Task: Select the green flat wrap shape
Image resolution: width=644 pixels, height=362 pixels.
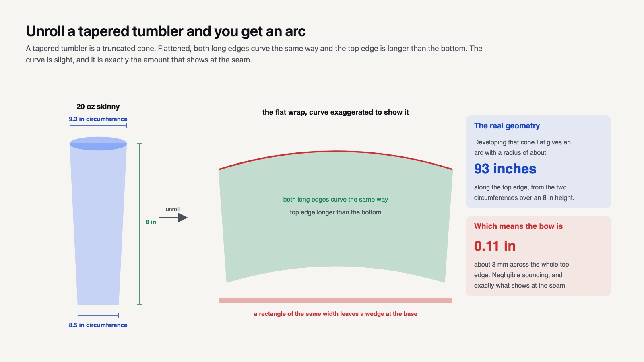Action: point(336,217)
